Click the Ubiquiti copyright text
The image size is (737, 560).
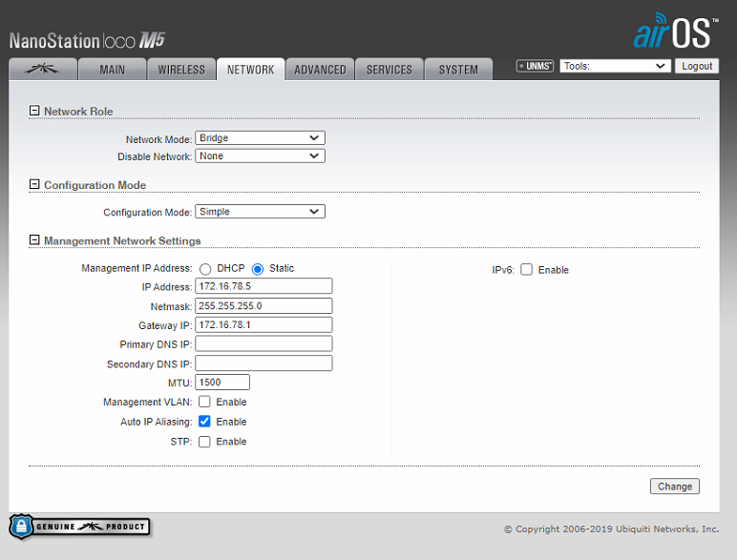tap(612, 529)
